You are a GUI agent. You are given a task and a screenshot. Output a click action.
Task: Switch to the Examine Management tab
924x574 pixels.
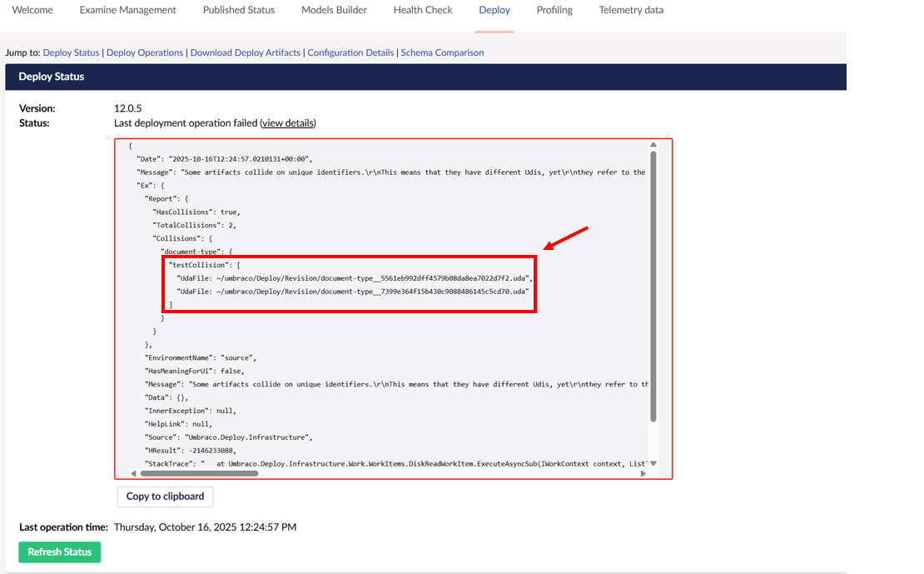coord(127,10)
